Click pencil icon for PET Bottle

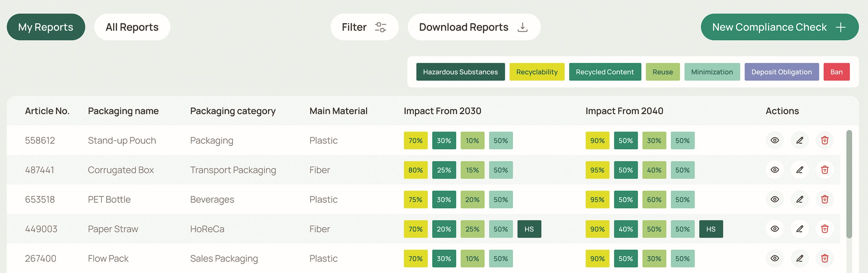pos(800,199)
